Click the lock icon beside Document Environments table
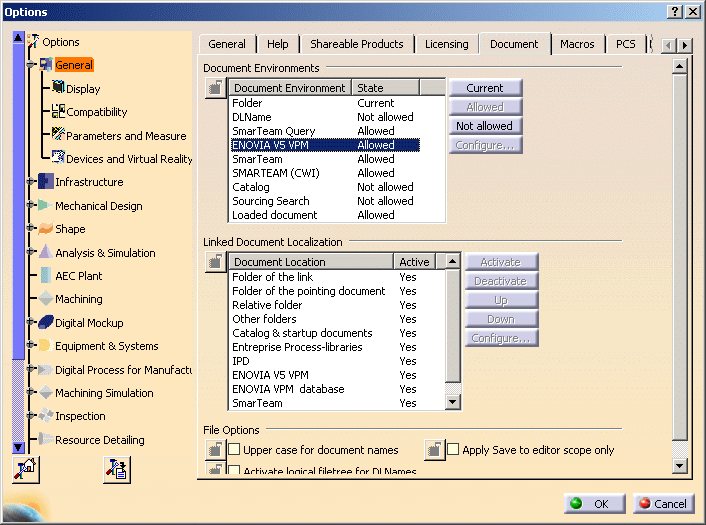This screenshot has height=525, width=706. pyautogui.click(x=215, y=88)
